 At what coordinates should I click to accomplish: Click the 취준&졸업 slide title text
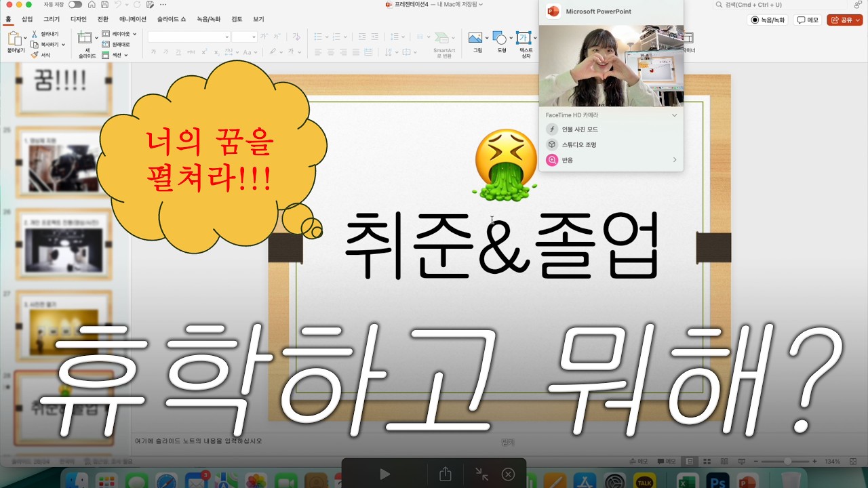tap(502, 245)
